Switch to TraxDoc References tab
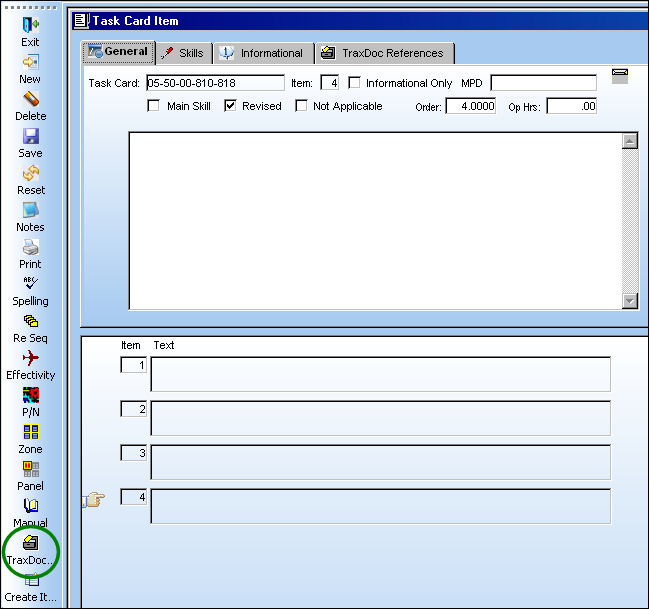The height and width of the screenshot is (609, 649). [385, 53]
